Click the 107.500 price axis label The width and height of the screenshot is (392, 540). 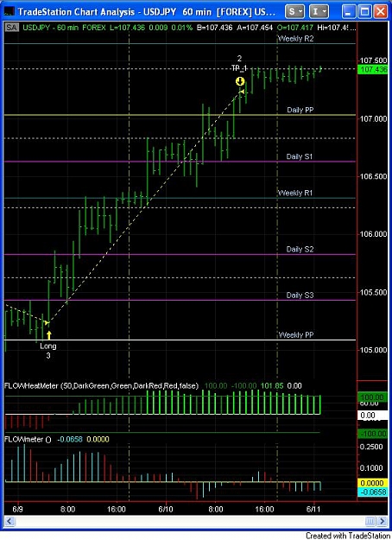pos(373,60)
